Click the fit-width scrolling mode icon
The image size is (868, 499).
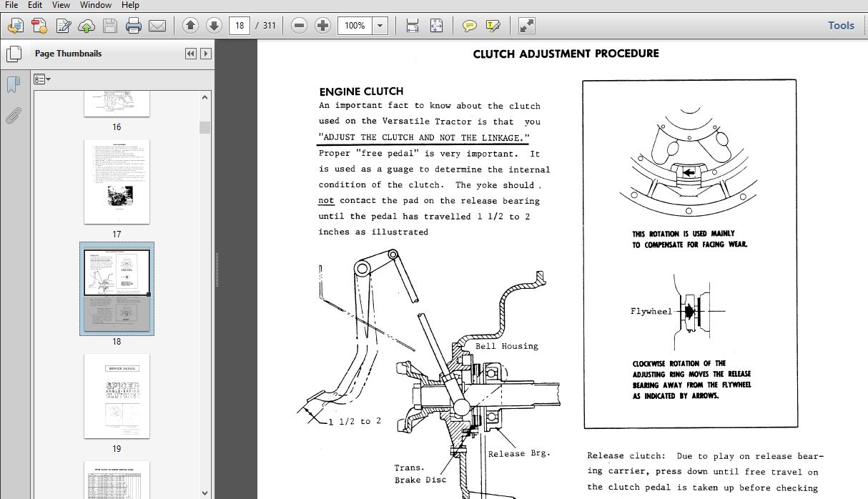click(x=413, y=26)
